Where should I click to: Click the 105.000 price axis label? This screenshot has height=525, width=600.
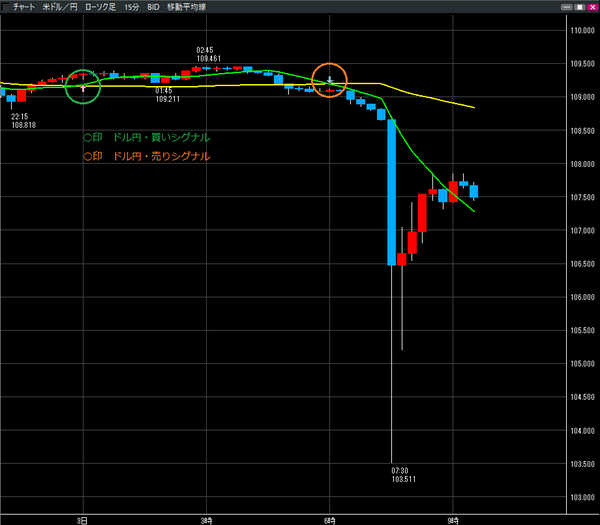tap(582, 364)
